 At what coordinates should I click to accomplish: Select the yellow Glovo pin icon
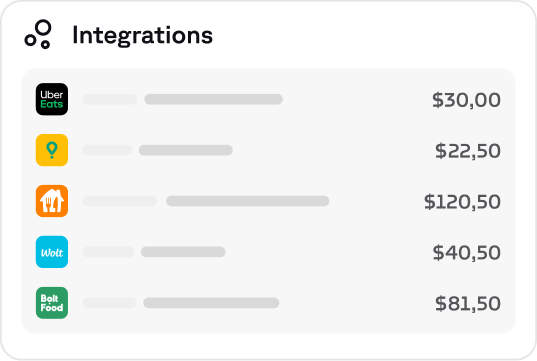tap(52, 150)
